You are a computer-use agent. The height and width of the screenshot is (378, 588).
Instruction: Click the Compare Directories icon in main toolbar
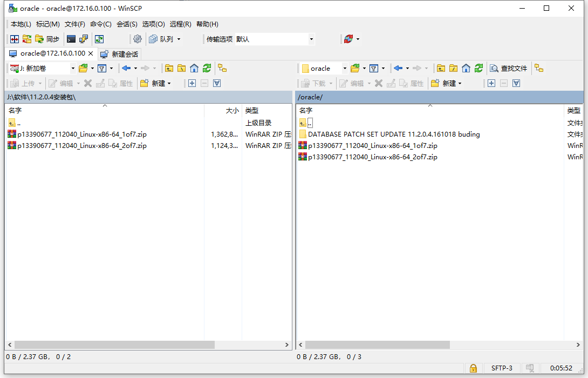tap(15, 39)
